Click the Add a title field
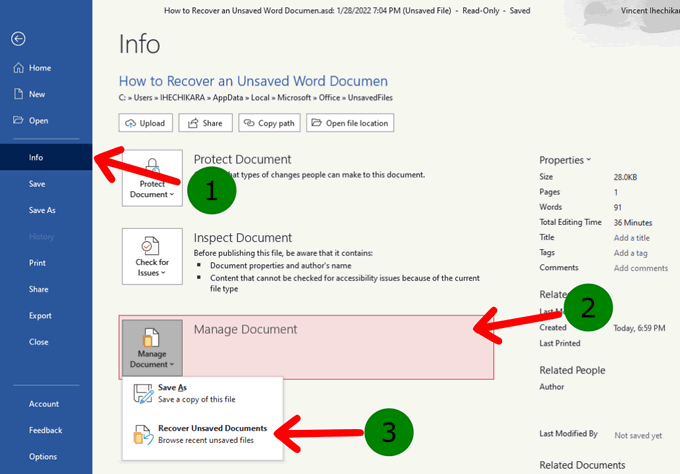 pos(631,238)
